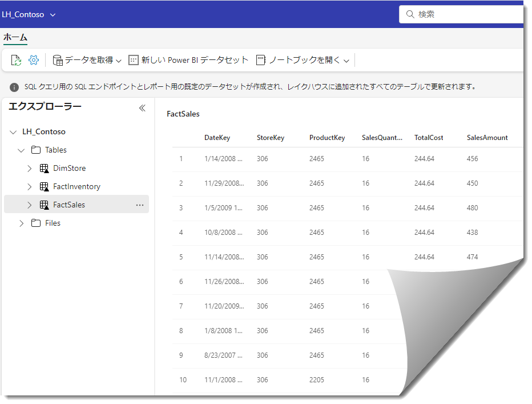Open the Get data dropdown arrow

click(x=118, y=61)
